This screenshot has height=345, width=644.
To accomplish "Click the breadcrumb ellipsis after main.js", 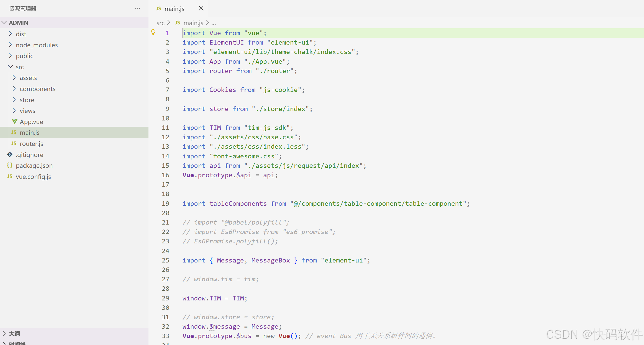I will [x=214, y=23].
